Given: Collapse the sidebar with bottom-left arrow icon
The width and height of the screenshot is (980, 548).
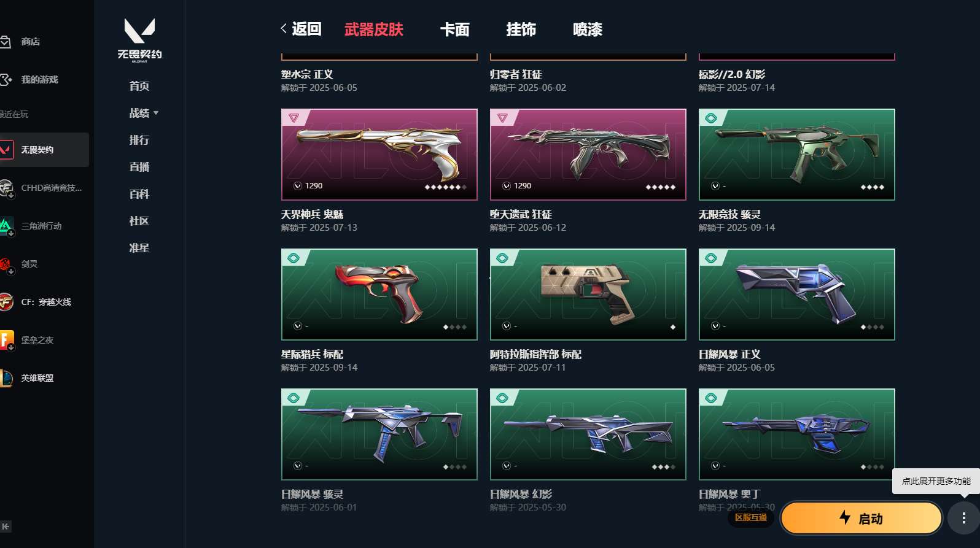Looking at the screenshot, I should point(6,527).
